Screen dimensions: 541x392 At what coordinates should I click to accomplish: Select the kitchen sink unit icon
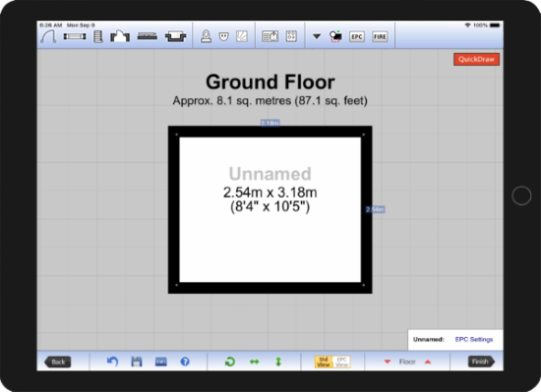pyautogui.click(x=270, y=36)
